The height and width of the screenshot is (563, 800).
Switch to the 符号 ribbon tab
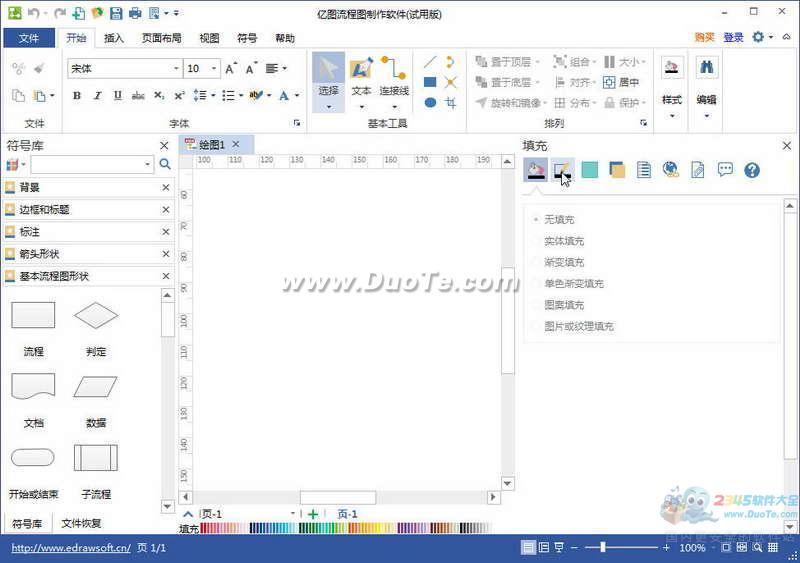247,38
